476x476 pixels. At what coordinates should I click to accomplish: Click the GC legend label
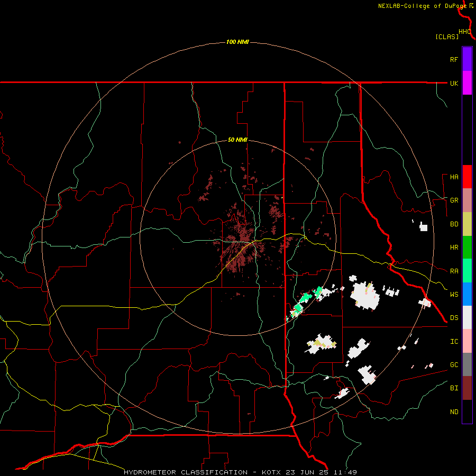[x=454, y=365]
